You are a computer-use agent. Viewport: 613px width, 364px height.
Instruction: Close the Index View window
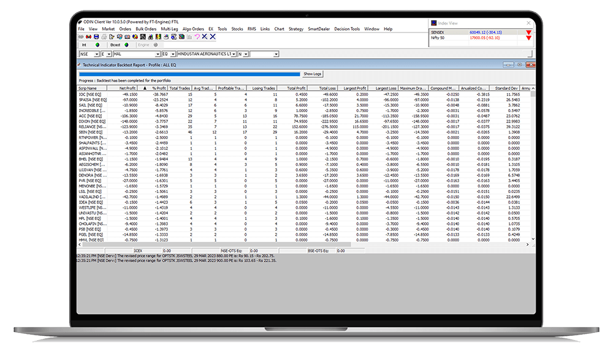point(528,23)
